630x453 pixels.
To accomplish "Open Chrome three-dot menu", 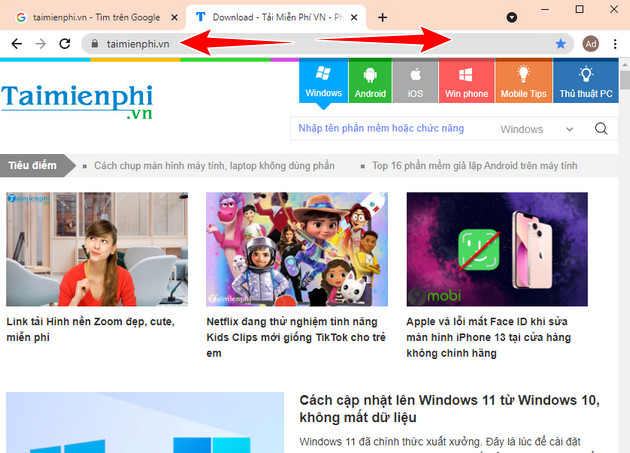I will click(x=615, y=43).
